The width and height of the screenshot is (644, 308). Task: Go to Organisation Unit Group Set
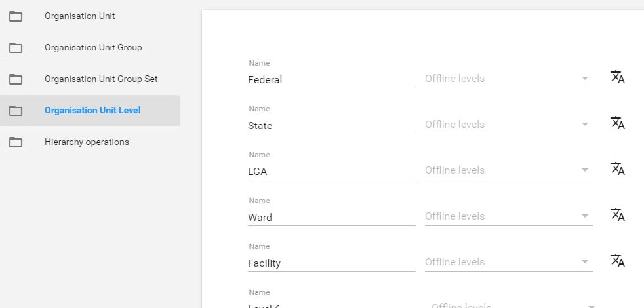point(101,79)
